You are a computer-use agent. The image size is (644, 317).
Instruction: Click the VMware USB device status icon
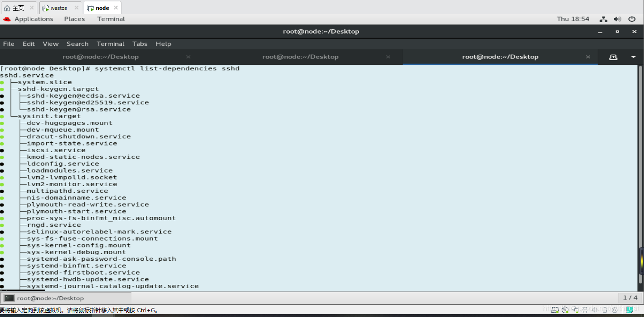point(604,310)
